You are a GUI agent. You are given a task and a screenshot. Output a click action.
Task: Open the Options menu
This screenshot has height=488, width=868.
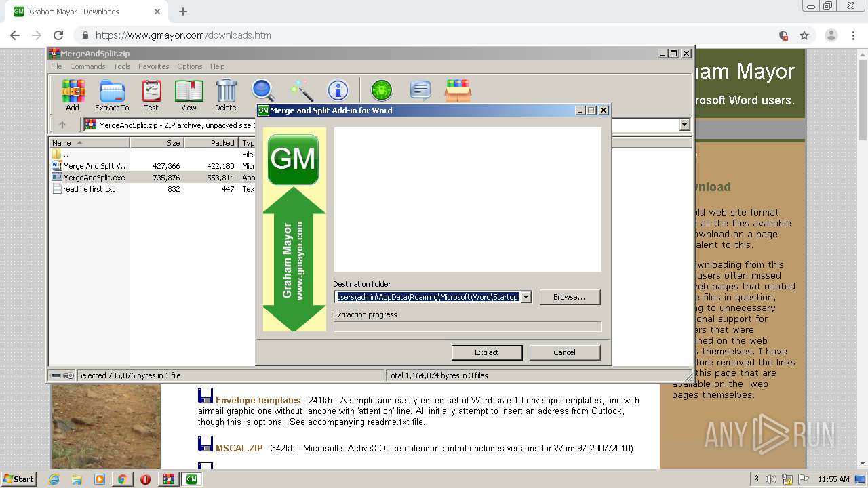coord(190,66)
